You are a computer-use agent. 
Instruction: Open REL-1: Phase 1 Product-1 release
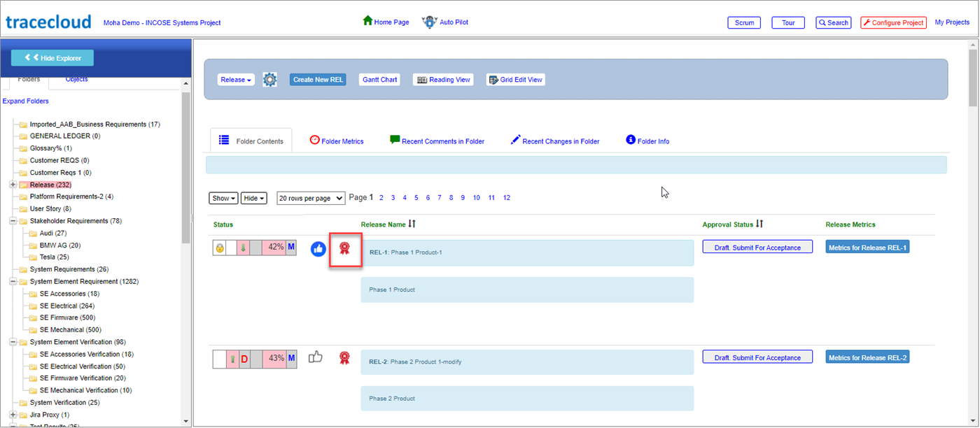tap(406, 252)
